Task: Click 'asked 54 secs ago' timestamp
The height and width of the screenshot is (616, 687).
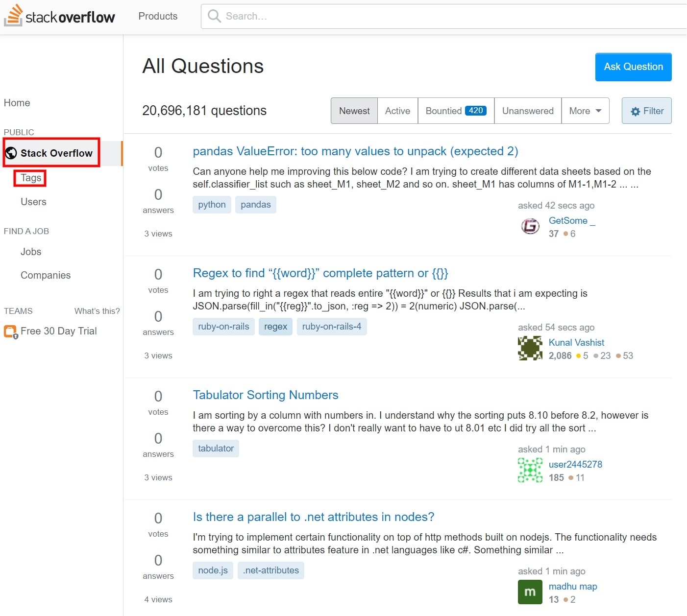Action: point(556,327)
